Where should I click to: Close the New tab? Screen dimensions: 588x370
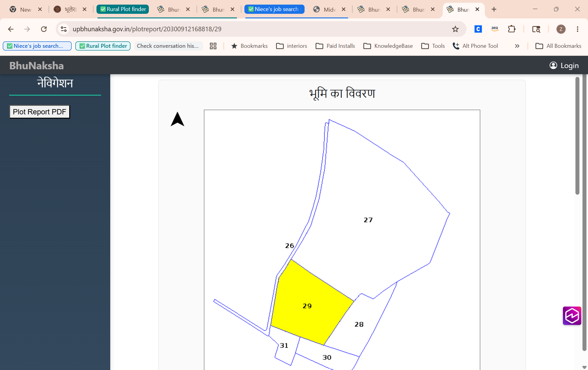click(40, 10)
